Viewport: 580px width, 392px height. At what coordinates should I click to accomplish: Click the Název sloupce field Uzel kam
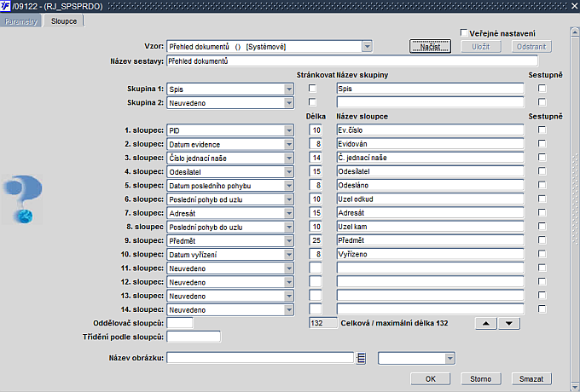(430, 227)
